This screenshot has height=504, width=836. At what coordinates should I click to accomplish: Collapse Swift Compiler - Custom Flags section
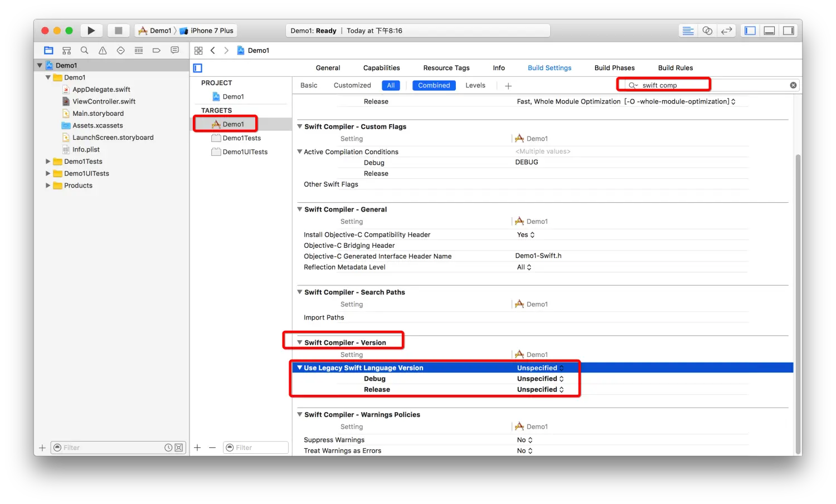point(300,126)
